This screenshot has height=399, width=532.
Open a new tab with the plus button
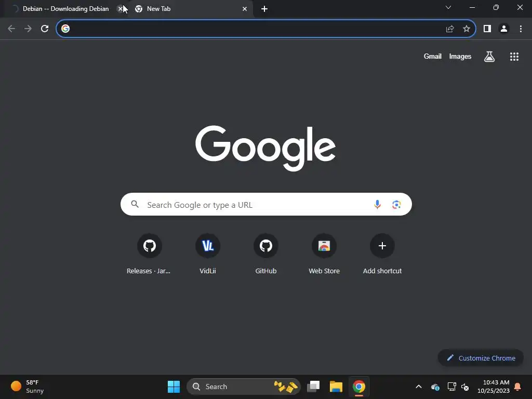(264, 9)
